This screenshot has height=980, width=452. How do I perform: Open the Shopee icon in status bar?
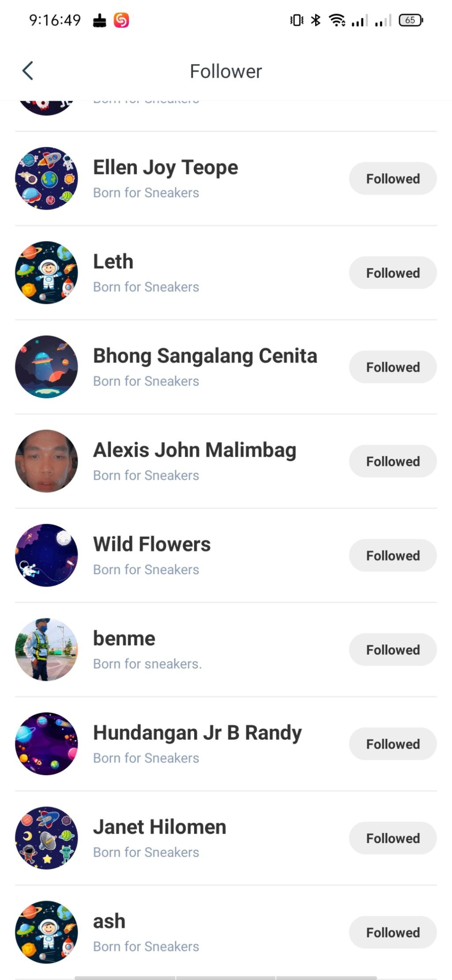(x=121, y=20)
